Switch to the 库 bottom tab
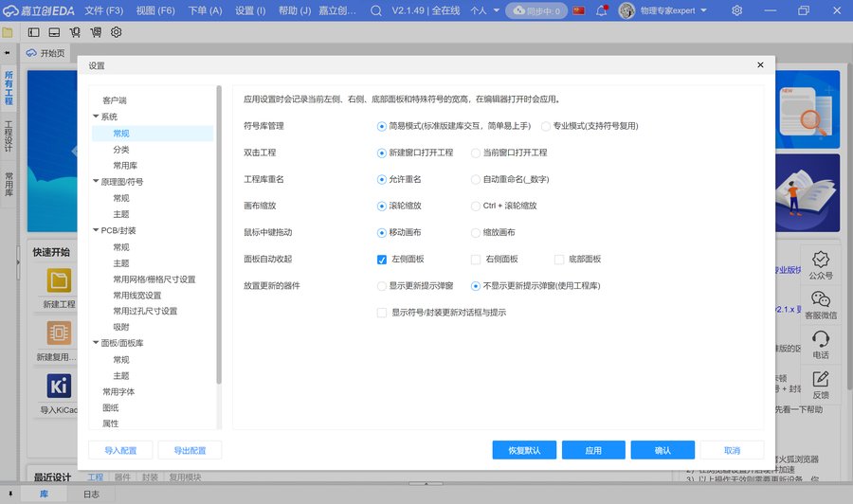Viewport: 853px width, 504px height. 44,494
